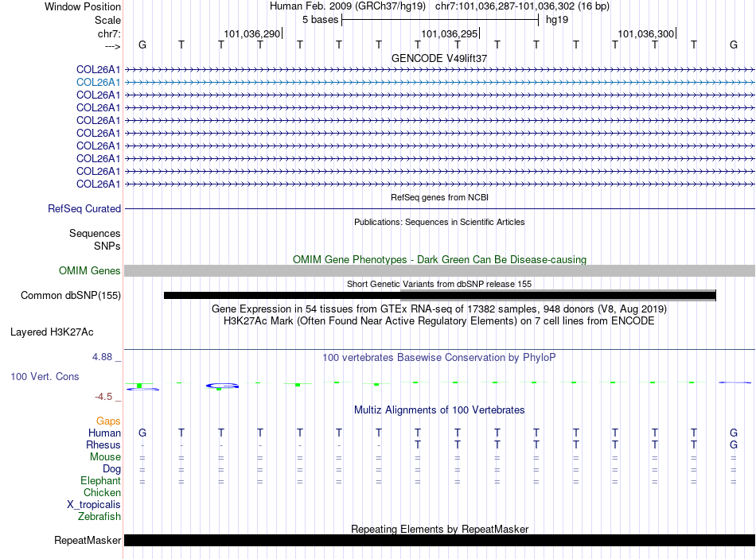The width and height of the screenshot is (756, 559).
Task: Click position marker 101,036,295
Action: click(450, 33)
